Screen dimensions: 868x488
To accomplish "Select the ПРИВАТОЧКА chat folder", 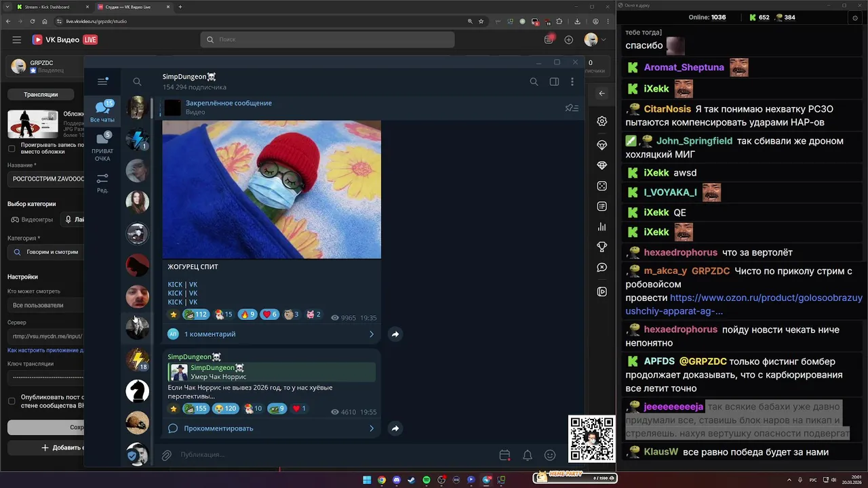I will click(x=102, y=147).
